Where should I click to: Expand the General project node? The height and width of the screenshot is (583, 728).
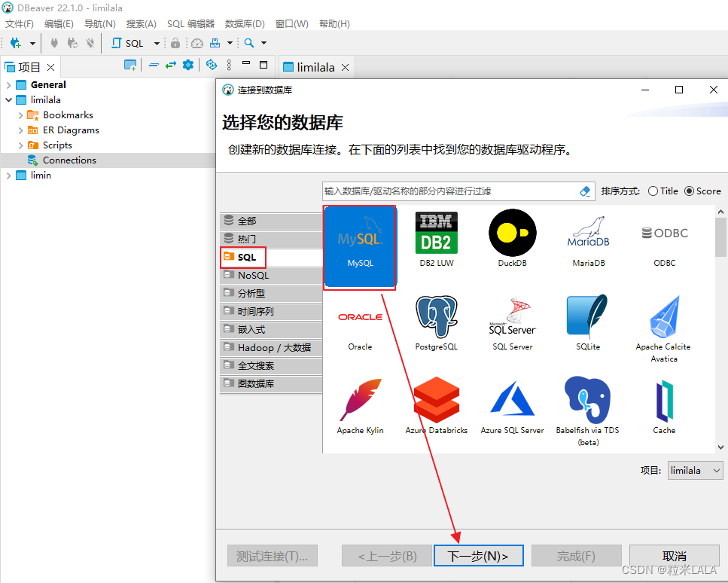tap(8, 84)
